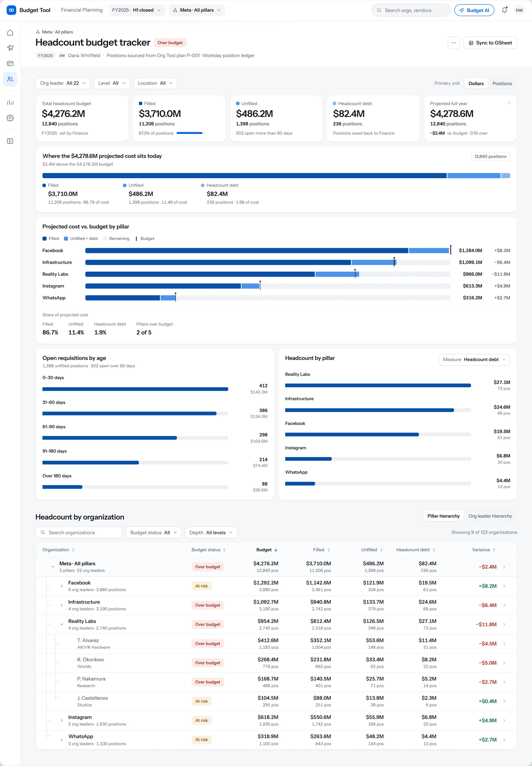Click the Filled positions progress bar
Viewport: 532px width, 766px height.
pyautogui.click(x=191, y=133)
